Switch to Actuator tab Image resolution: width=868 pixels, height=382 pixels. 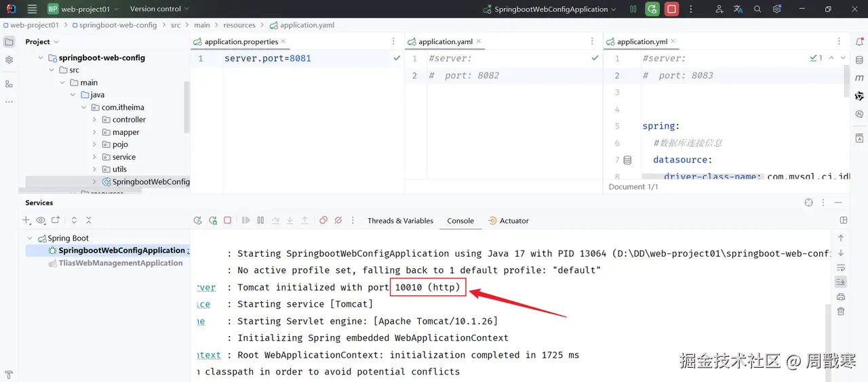click(509, 221)
